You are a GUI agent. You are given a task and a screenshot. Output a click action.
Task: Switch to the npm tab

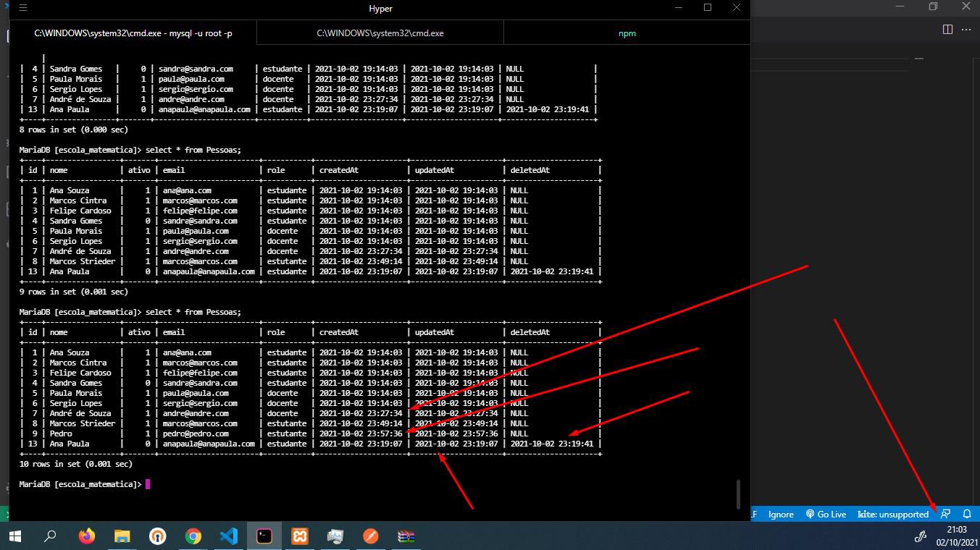(627, 33)
